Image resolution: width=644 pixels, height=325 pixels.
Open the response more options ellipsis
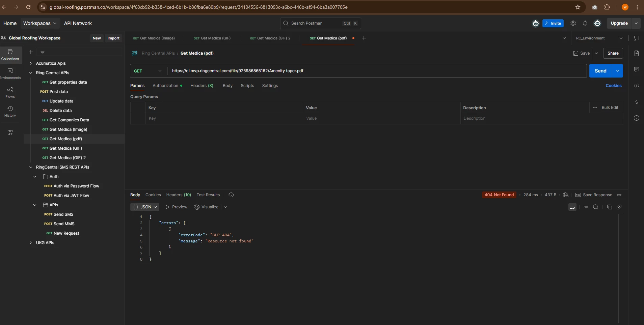(x=619, y=195)
